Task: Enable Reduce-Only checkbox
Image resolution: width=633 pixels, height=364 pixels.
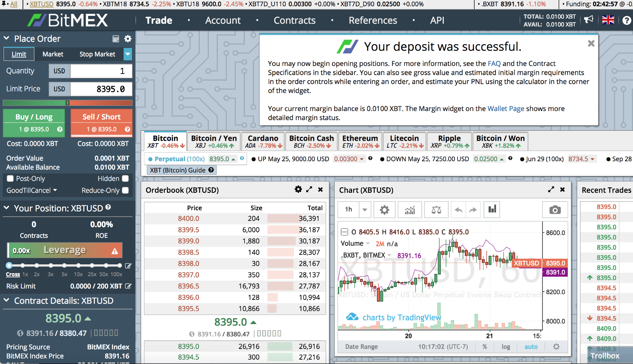Action: point(125,190)
